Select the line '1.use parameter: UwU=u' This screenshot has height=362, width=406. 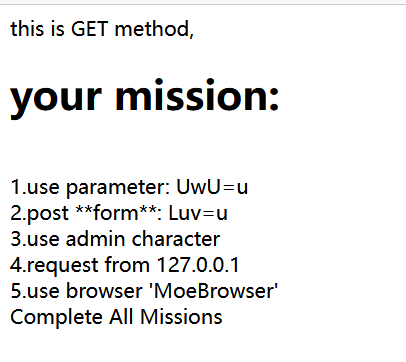129,188
